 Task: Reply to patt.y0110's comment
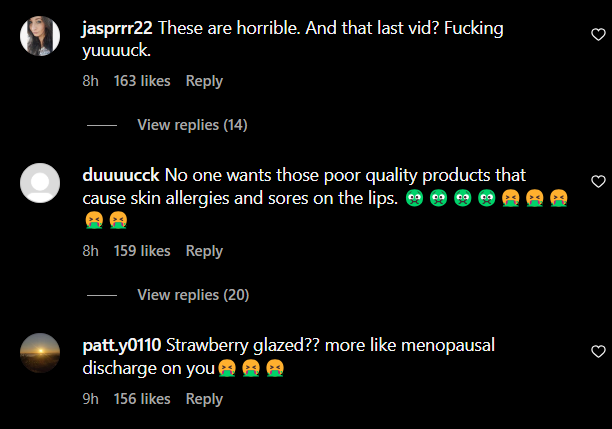point(204,399)
